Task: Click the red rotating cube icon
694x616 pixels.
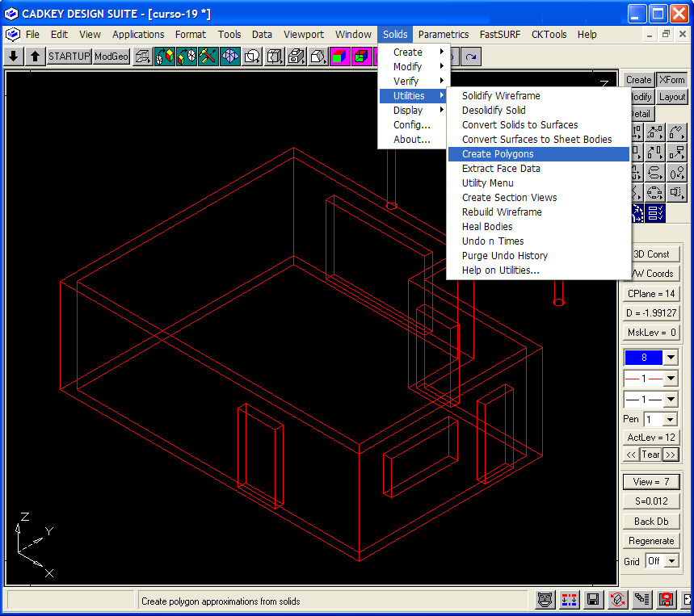Action: 618,600
